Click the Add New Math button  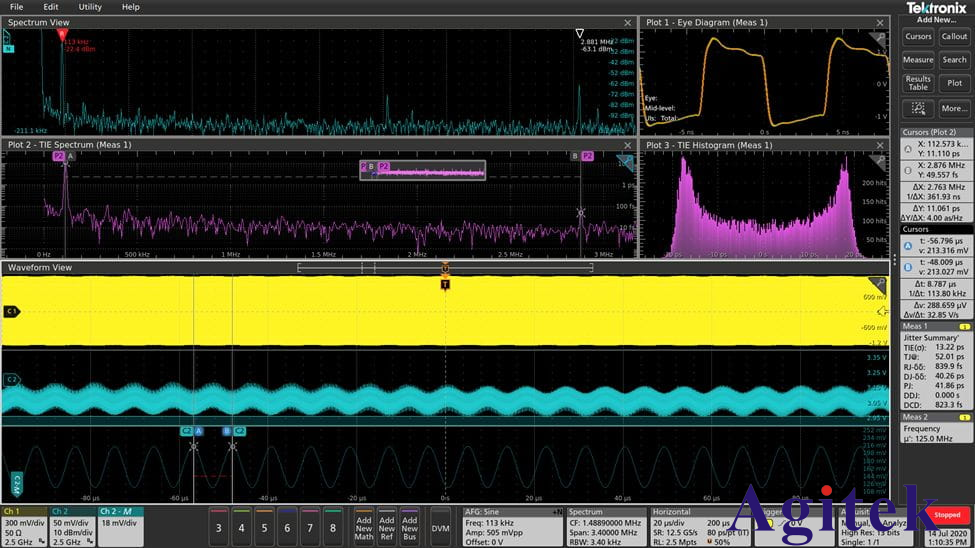(363, 526)
